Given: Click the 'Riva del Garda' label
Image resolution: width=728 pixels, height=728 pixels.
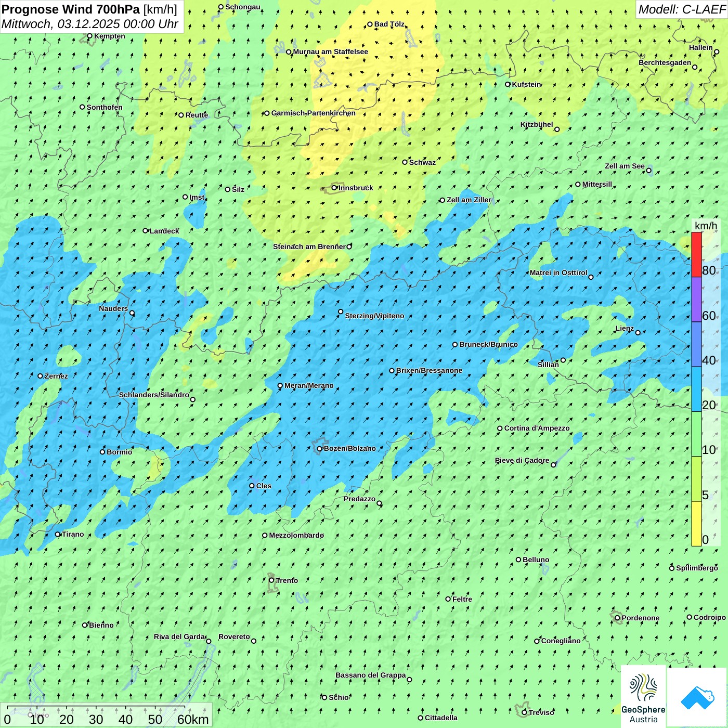Looking at the screenshot, I should (x=179, y=637).
